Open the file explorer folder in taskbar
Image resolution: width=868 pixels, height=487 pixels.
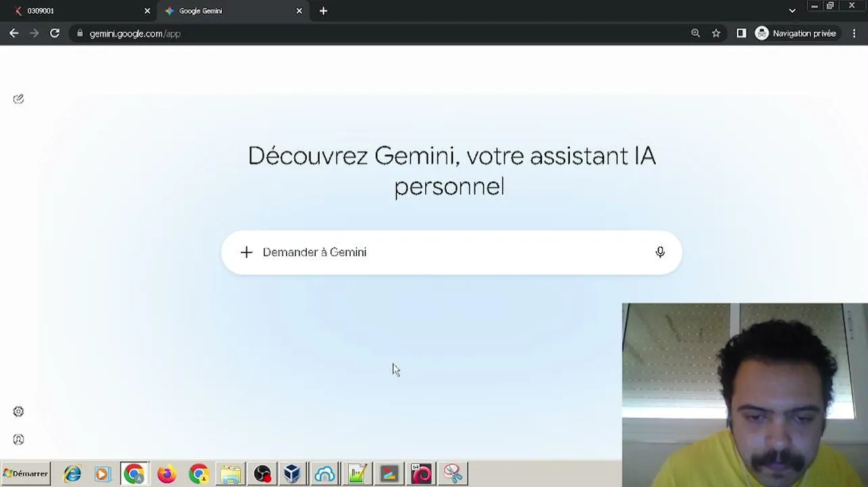coord(231,473)
